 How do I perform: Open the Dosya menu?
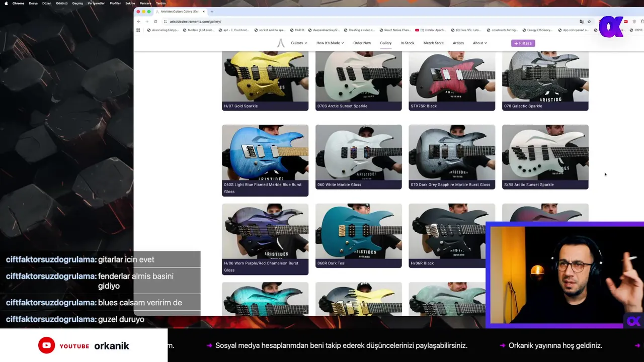click(x=33, y=3)
